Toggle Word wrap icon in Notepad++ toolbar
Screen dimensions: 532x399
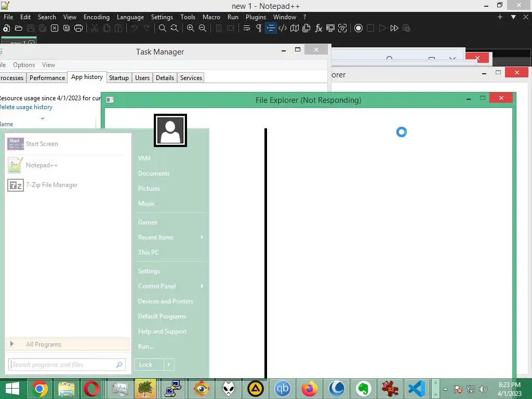247,28
